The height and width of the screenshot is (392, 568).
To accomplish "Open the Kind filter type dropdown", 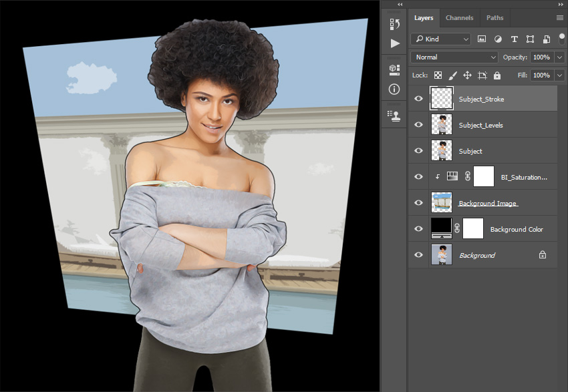I will (441, 39).
